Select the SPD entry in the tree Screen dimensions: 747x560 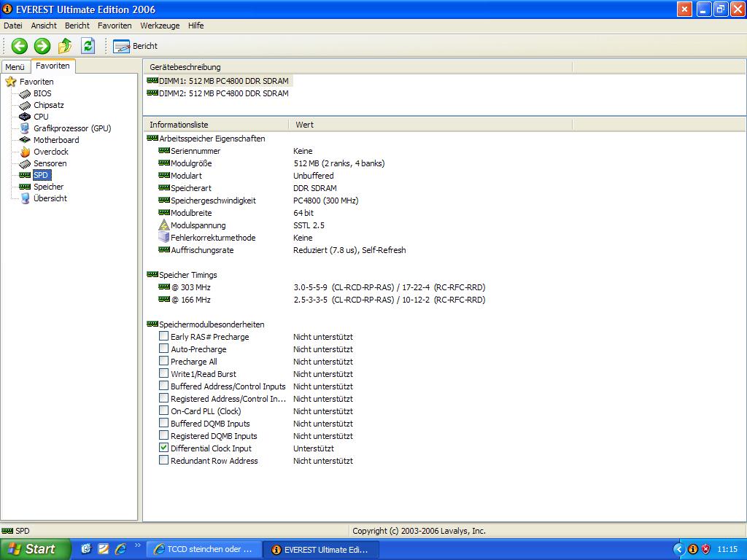pos(35,175)
